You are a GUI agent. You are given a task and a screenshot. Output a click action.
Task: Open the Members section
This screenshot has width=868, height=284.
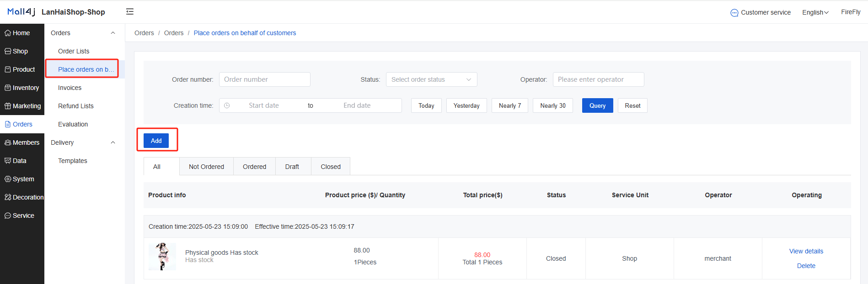coord(22,142)
